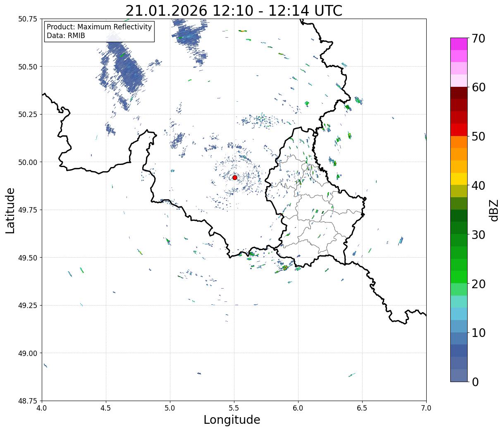Click the plot title "21.01.2026 12:10 - 12:14 UTC"
This screenshot has height=430, width=504.
click(x=234, y=11)
